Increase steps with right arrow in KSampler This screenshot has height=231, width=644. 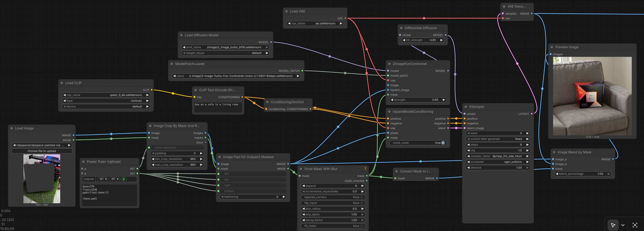527,145
